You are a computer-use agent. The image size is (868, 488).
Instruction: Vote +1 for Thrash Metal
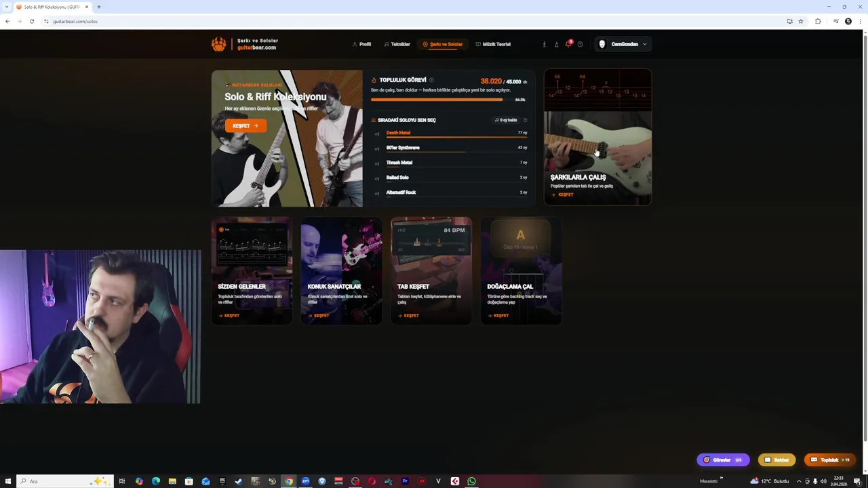pyautogui.click(x=377, y=163)
